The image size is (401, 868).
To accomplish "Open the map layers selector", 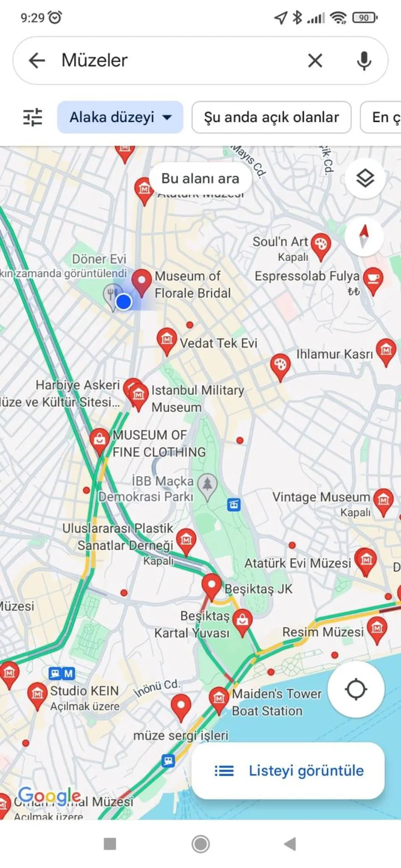I will pyautogui.click(x=365, y=178).
